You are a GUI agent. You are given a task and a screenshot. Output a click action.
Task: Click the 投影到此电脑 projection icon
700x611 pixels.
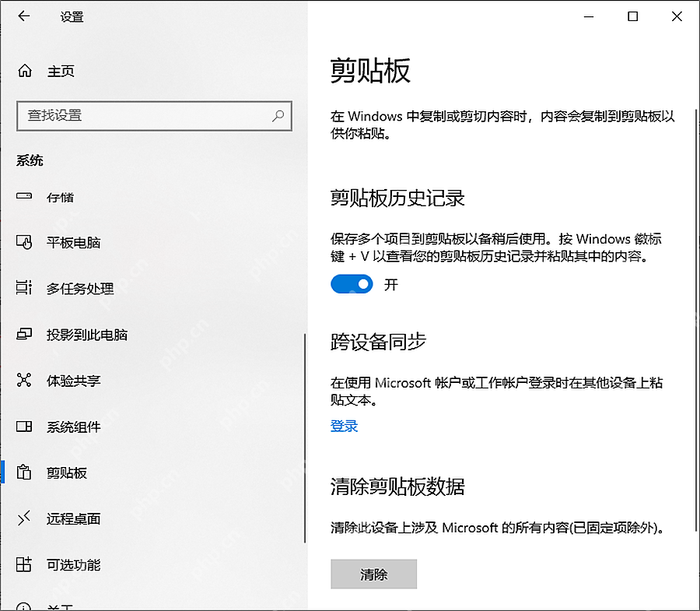coord(24,334)
